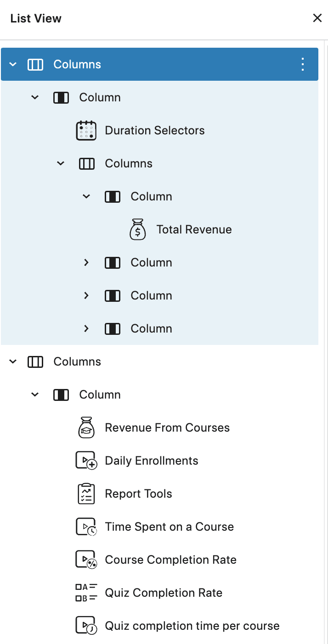Open the options menu for the selected Columns

coord(302,64)
